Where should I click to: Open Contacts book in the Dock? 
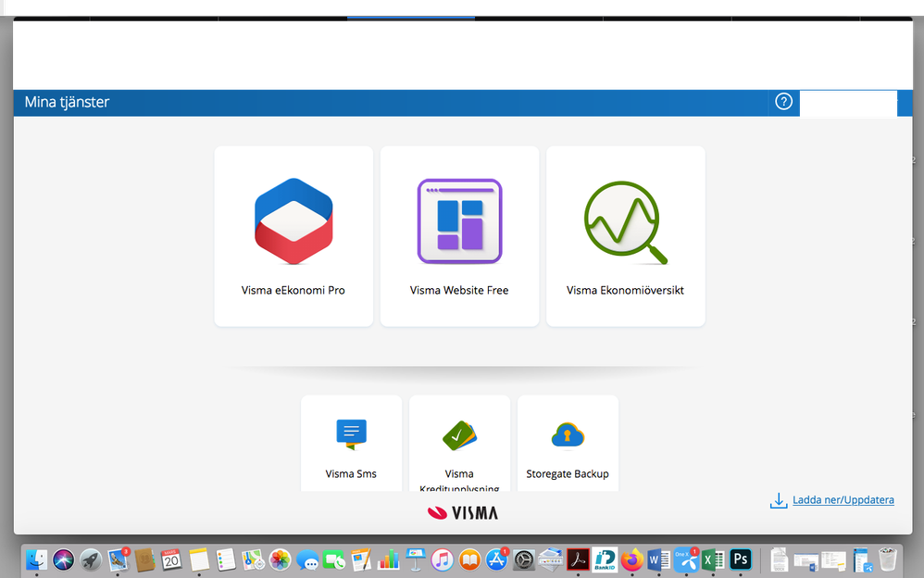point(145,559)
